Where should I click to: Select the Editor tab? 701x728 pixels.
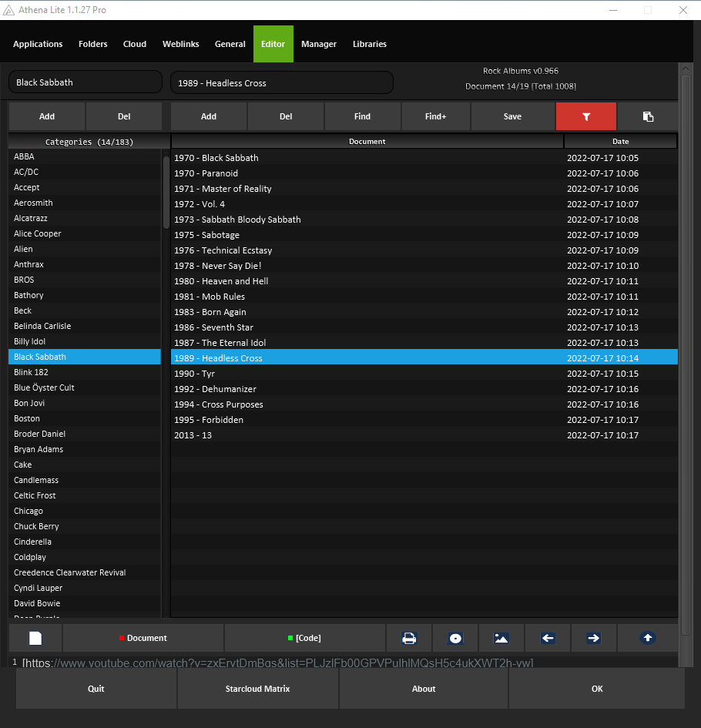point(273,44)
